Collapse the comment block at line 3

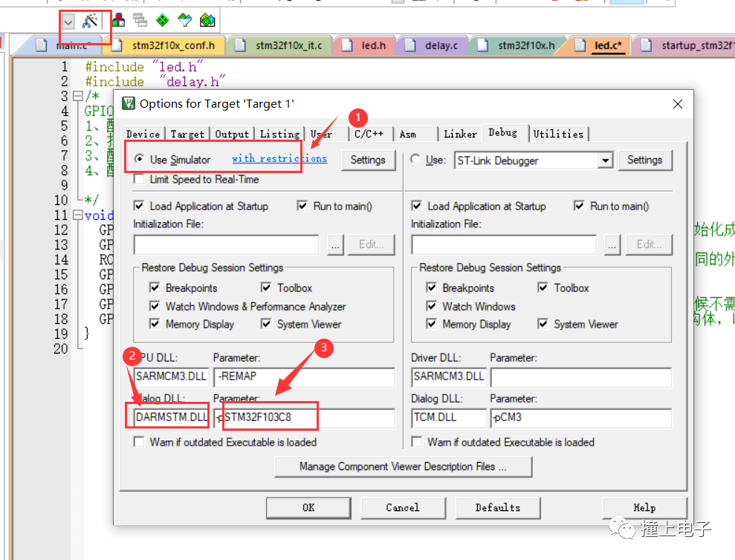click(x=78, y=97)
